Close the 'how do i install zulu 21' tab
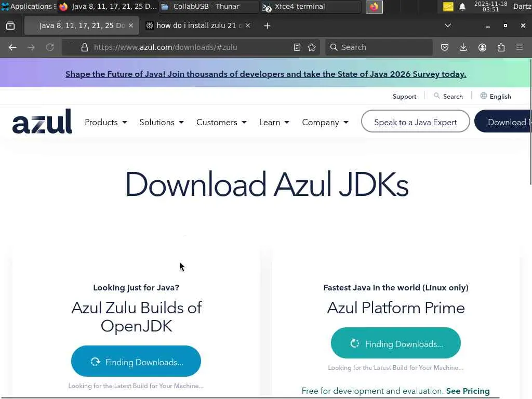The height and width of the screenshot is (399, 532). pos(248,25)
